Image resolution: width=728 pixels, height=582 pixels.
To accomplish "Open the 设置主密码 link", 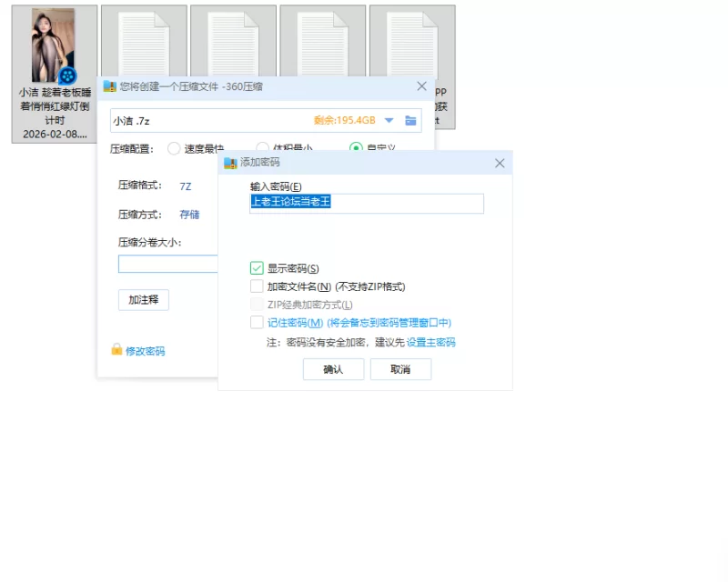I will coord(430,343).
